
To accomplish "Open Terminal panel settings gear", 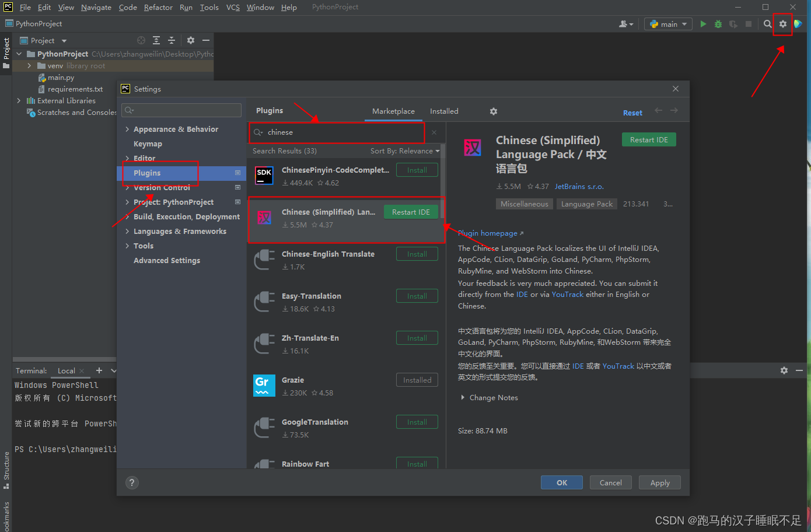I will tap(784, 370).
